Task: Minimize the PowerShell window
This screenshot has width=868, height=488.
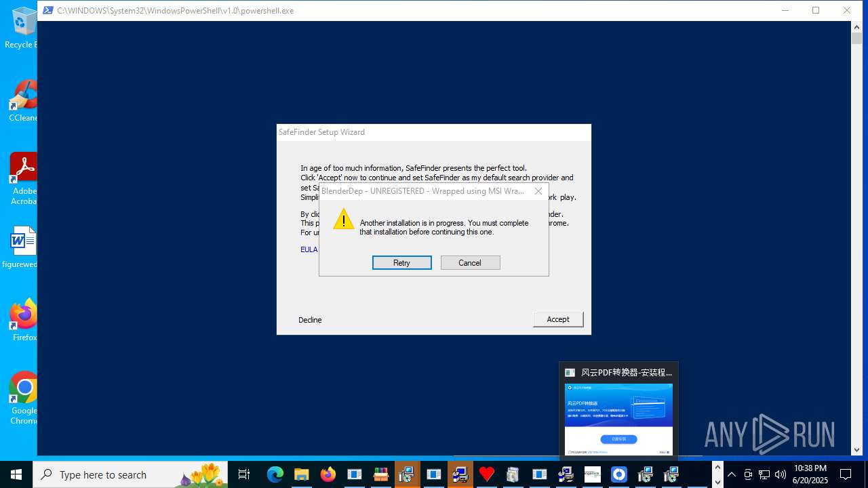Action: [785, 10]
